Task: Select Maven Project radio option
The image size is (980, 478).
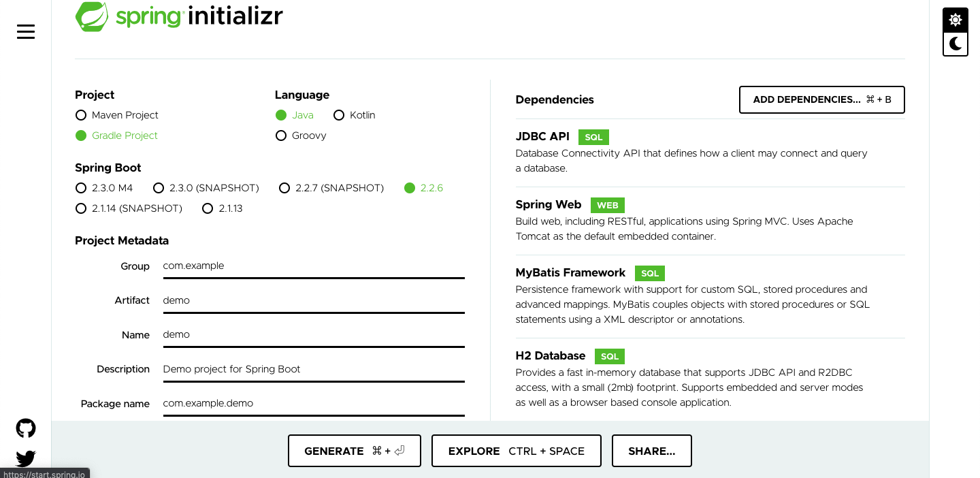Action: click(x=117, y=115)
